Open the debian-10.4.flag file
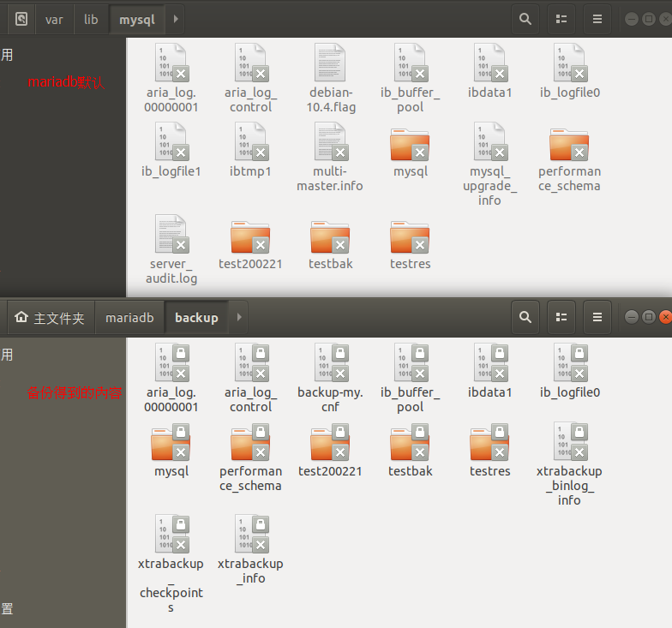Screen dimensions: 672x628 point(330,63)
